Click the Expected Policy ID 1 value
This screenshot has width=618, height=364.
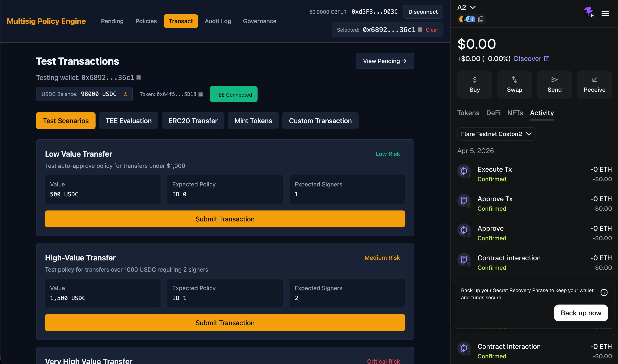(x=179, y=298)
